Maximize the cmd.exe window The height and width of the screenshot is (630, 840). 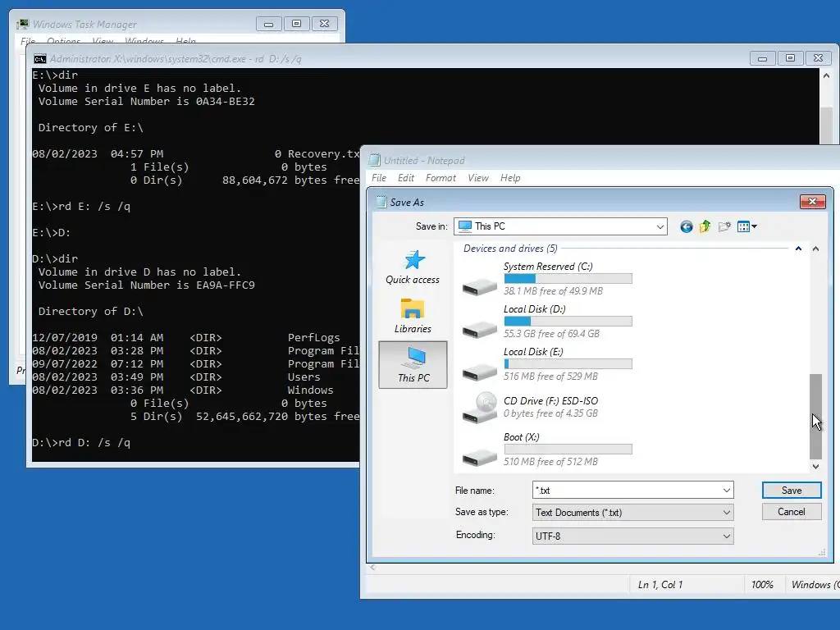(790, 58)
